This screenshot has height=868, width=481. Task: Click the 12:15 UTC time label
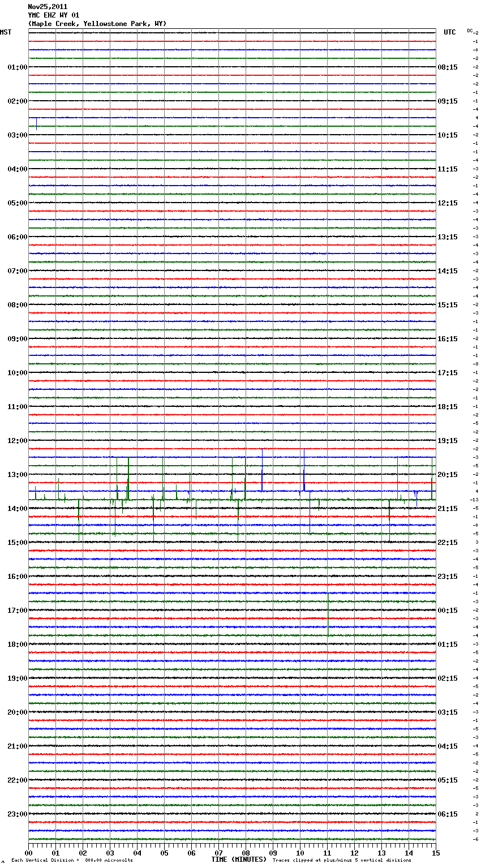tap(448, 203)
